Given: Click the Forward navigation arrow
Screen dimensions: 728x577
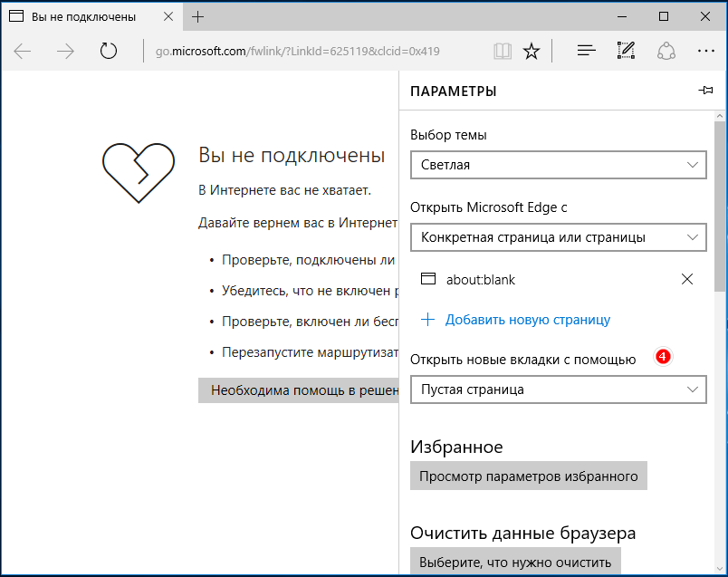Looking at the screenshot, I should 65,51.
